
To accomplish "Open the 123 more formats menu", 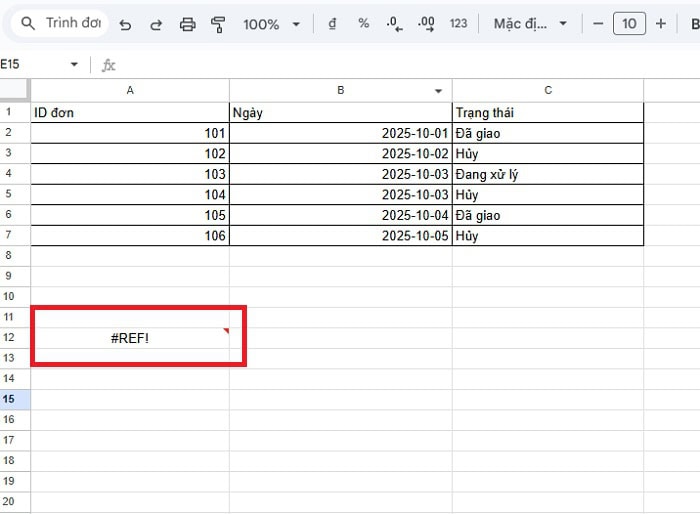I will 458,24.
